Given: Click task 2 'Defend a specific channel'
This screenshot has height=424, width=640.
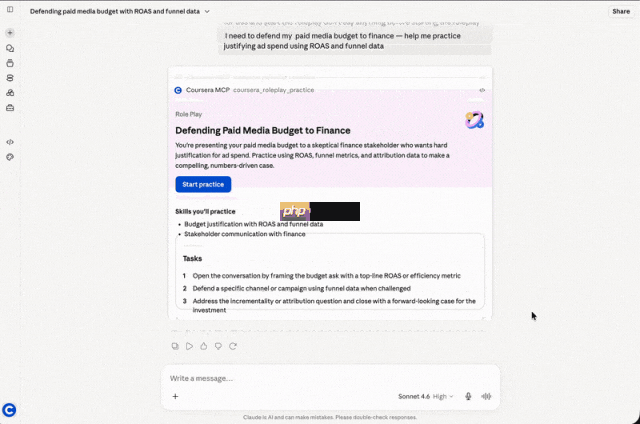Looking at the screenshot, I should [302, 289].
